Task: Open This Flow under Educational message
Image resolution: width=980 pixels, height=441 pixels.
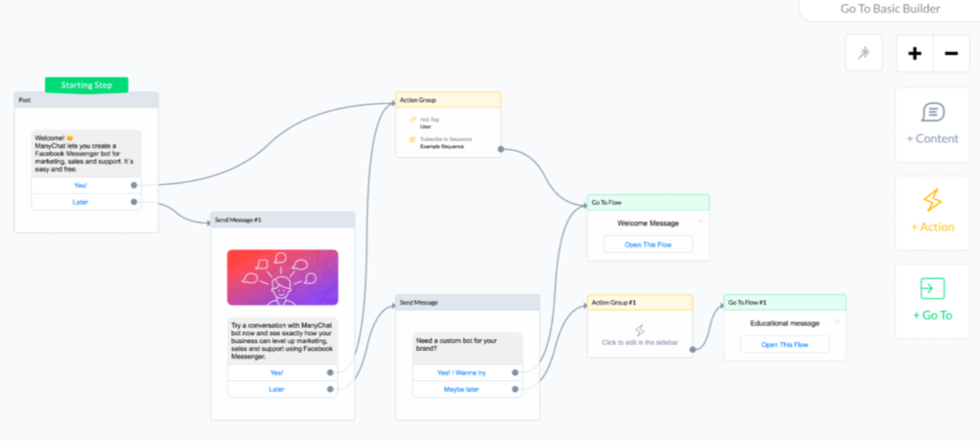Action: (784, 344)
